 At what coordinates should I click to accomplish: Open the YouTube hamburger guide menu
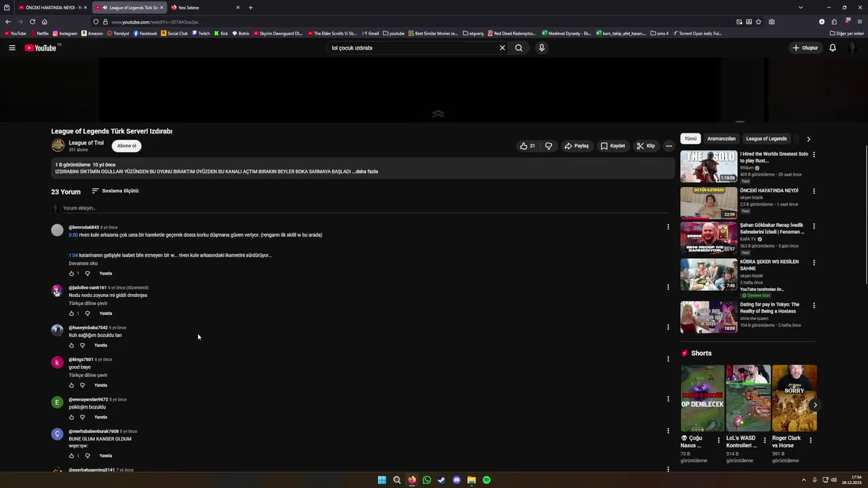coord(12,48)
